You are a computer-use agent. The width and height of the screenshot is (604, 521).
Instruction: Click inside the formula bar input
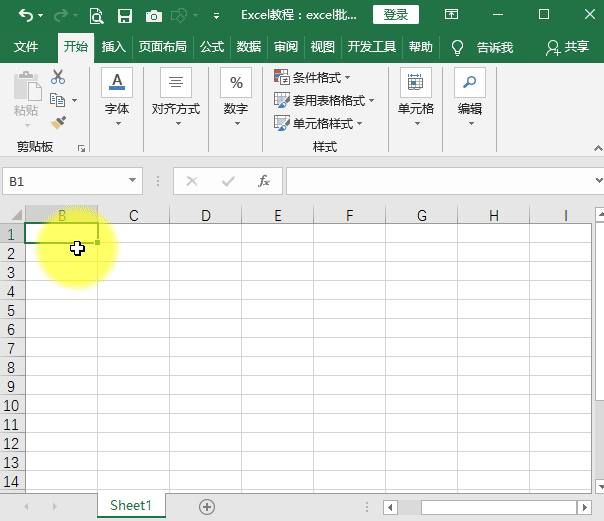pyautogui.click(x=439, y=181)
